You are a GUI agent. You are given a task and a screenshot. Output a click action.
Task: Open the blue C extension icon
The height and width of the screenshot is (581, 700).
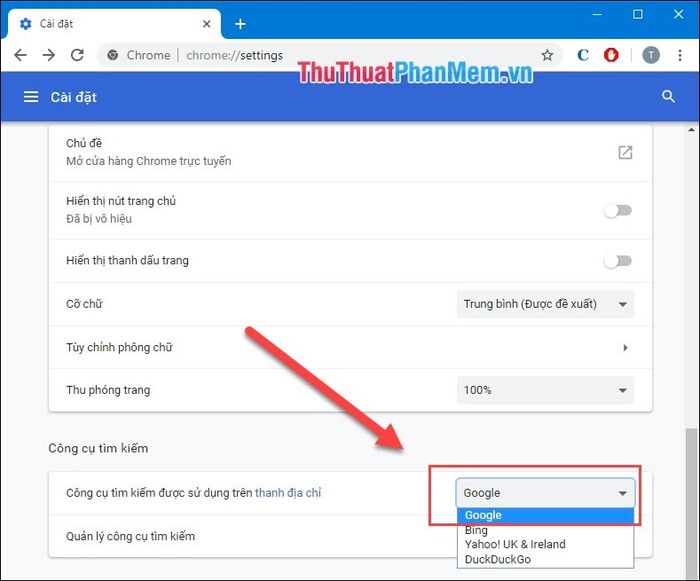[583, 55]
